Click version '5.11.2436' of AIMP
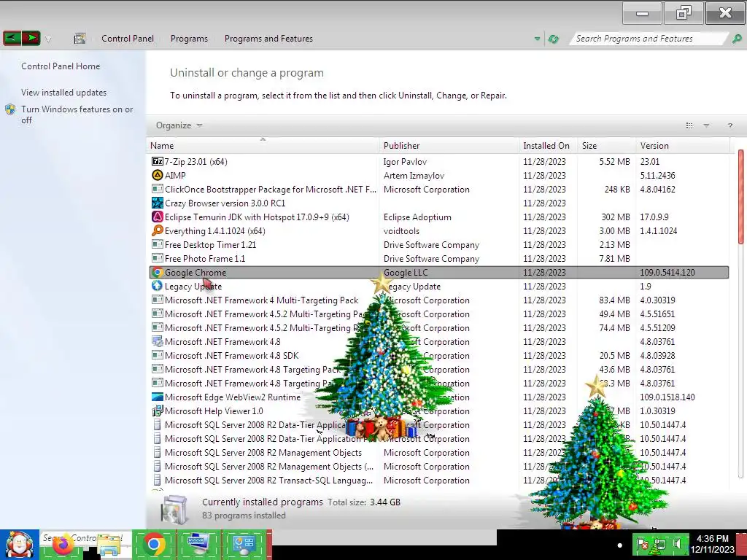The height and width of the screenshot is (560, 747). point(657,176)
